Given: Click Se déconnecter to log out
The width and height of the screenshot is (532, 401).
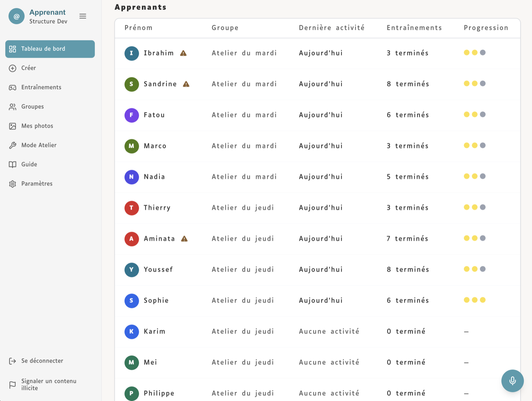Looking at the screenshot, I should 42,361.
